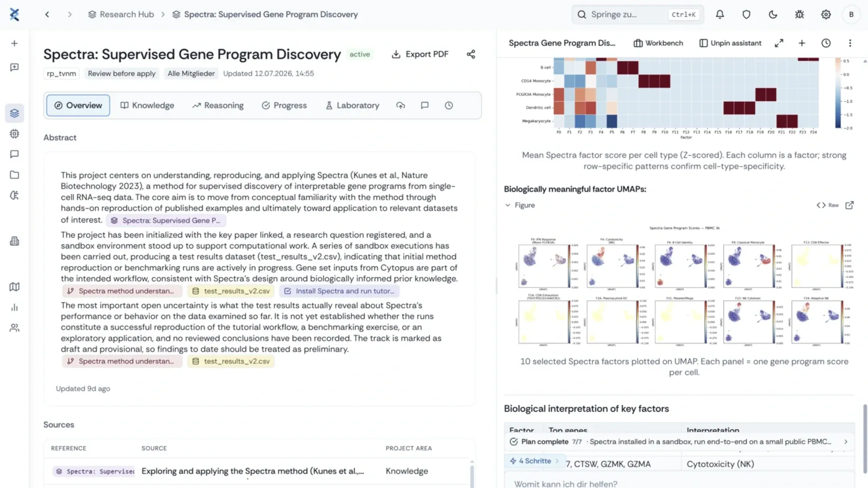This screenshot has width=868, height=488.
Task: Open the cloud upload tab icon
Action: tap(401, 106)
